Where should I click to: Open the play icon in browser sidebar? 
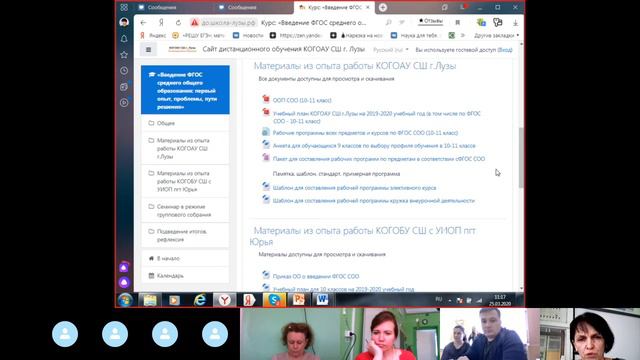tap(124, 102)
